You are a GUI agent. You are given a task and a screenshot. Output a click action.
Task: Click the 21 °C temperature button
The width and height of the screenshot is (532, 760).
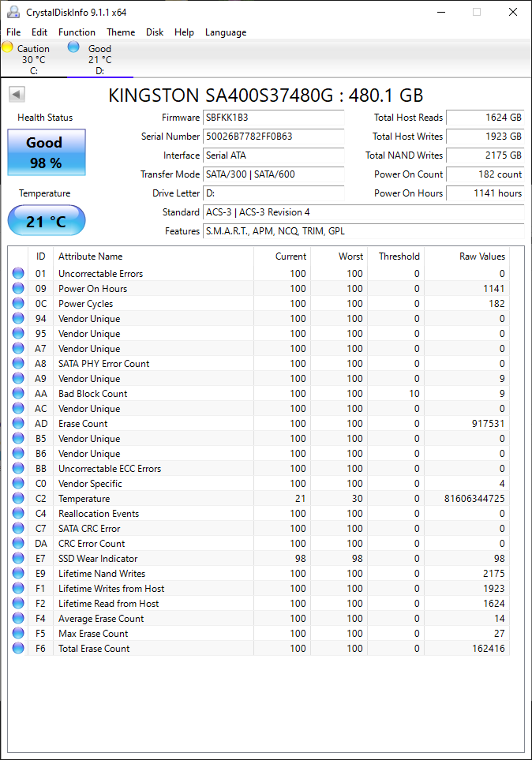47,221
